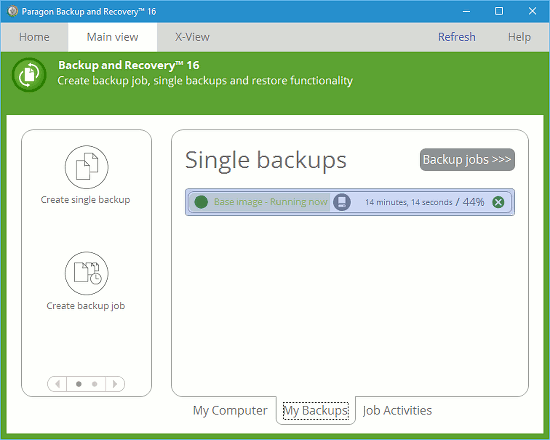Minimize the Paragon window
This screenshot has width=550, height=440.
466,11
